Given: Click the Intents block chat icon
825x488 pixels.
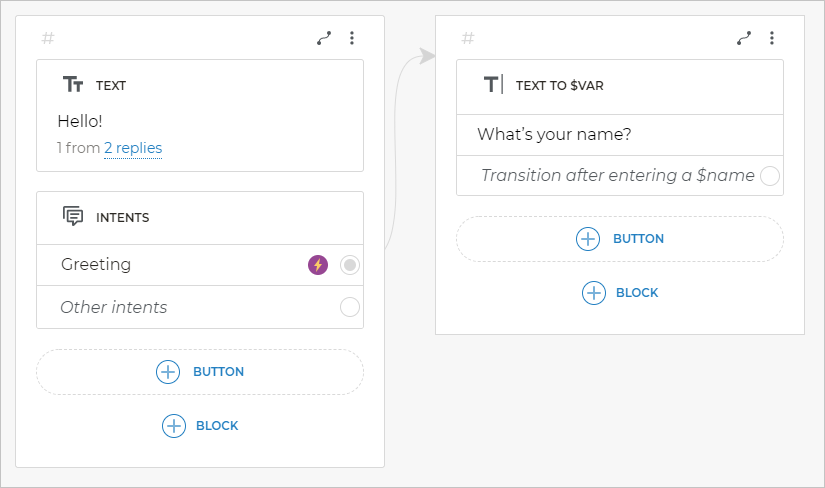Looking at the screenshot, I should click(x=73, y=217).
